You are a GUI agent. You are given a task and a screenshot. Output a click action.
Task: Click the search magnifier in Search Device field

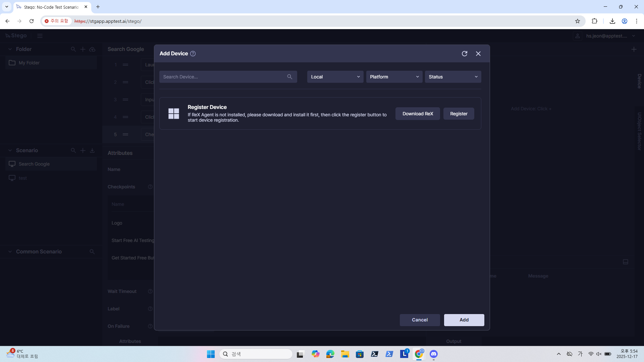tap(290, 77)
